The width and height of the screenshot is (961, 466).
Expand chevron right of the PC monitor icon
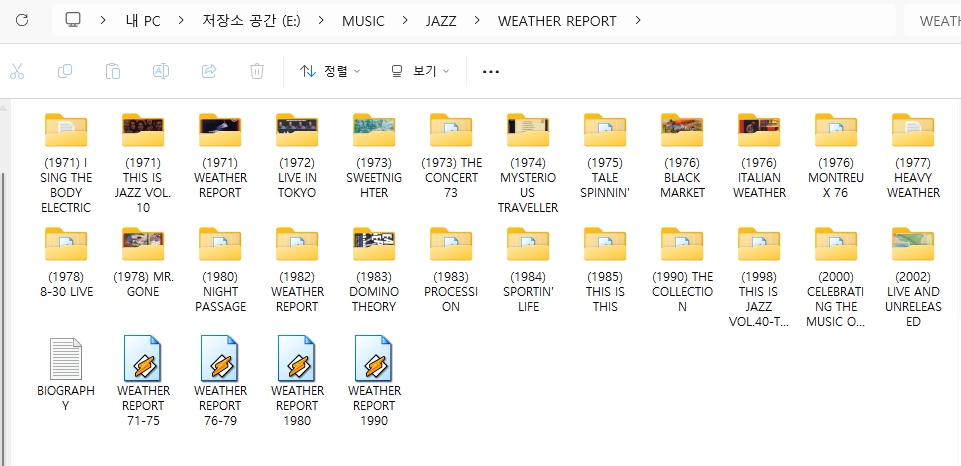[x=103, y=20]
